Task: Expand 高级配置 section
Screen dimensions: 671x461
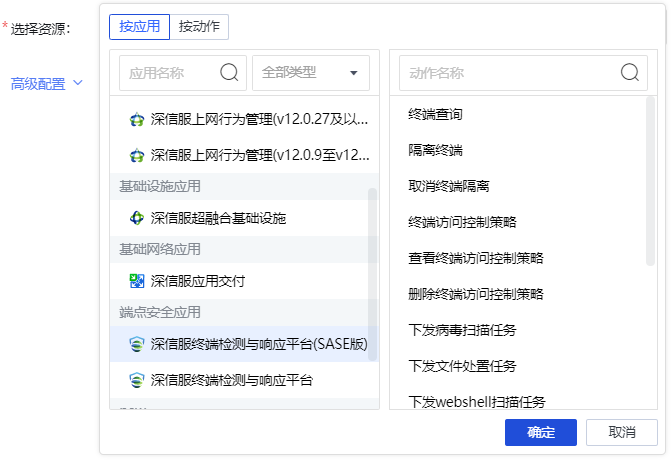Action: point(46,83)
